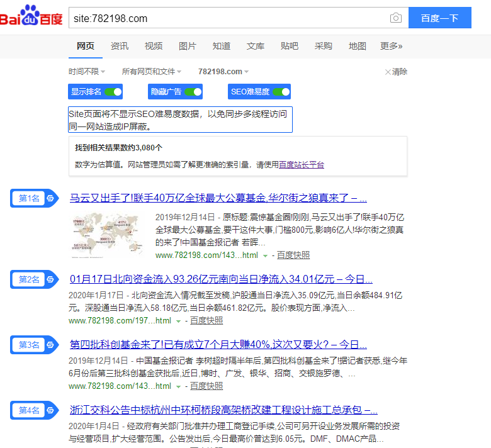Screen dimensions: 491x448
Task: Select the 网页 tab
Action: (86, 46)
